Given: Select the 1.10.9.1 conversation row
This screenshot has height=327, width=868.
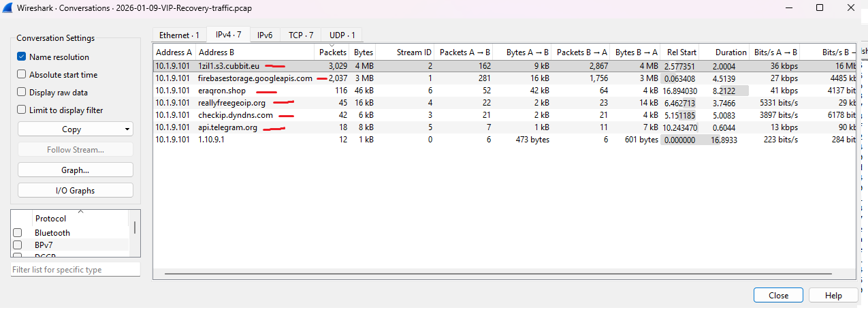Looking at the screenshot, I should (504, 140).
